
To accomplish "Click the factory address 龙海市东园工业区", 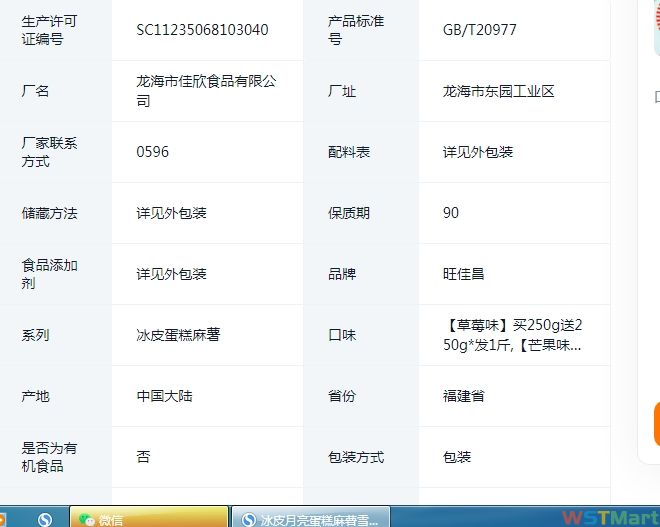I will click(498, 91).
